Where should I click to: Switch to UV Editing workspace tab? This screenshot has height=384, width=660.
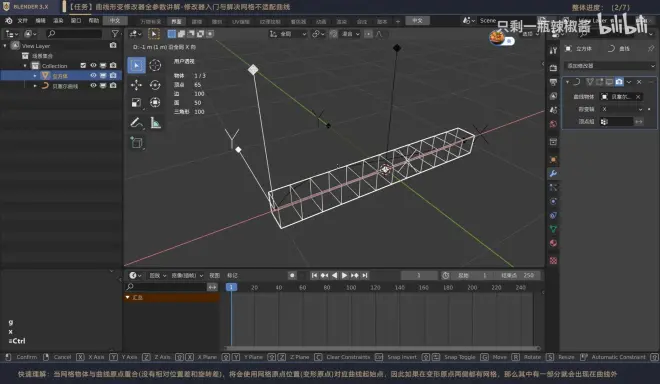[241, 21]
